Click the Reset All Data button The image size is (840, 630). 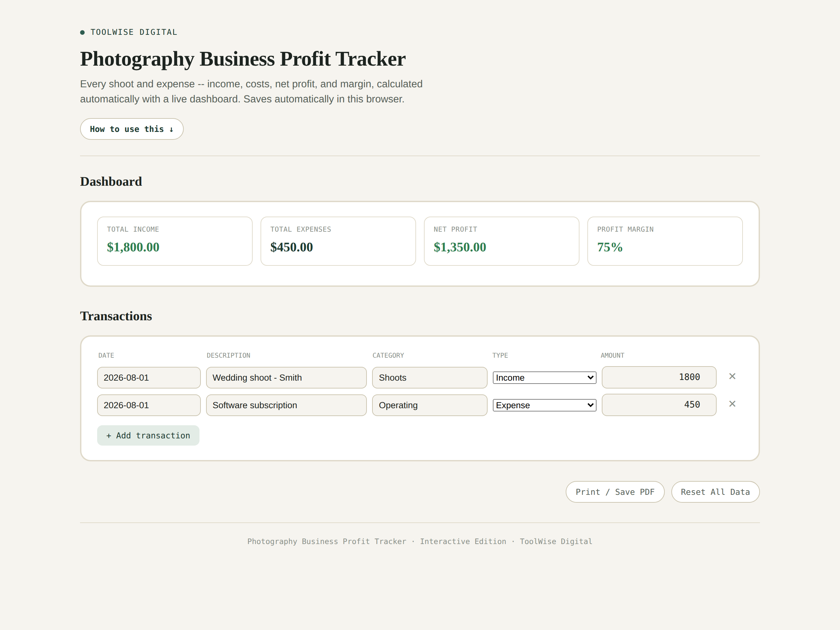tap(715, 492)
